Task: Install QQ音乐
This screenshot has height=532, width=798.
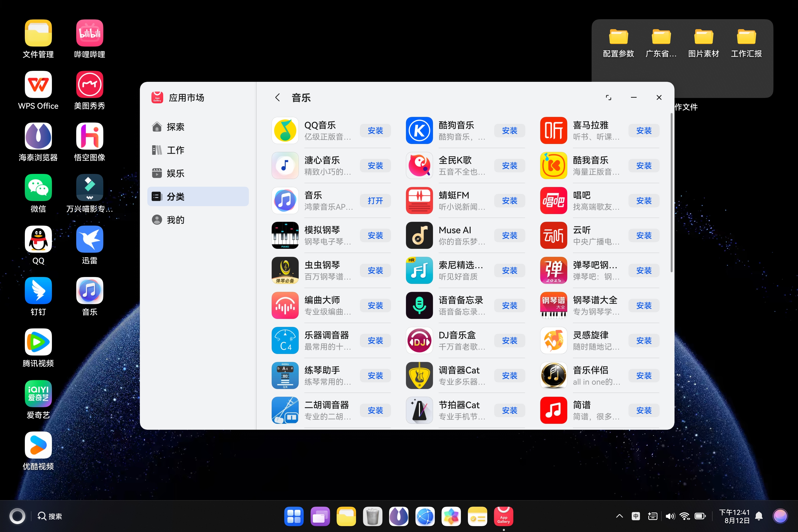Action: (375, 131)
